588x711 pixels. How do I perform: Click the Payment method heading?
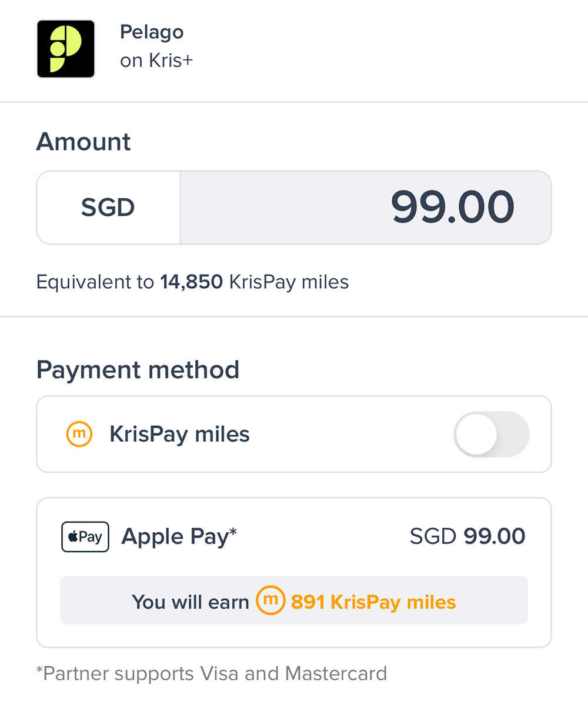[x=138, y=370]
